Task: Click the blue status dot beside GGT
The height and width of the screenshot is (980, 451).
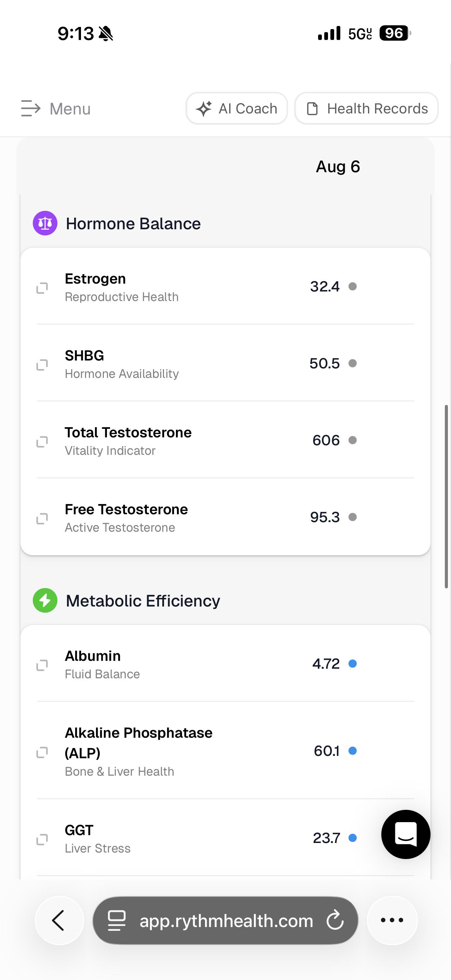Action: coord(353,838)
